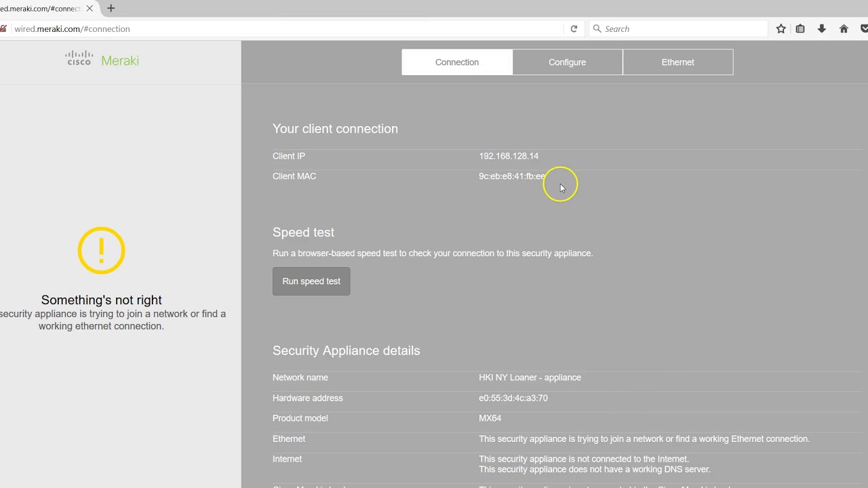Click the Product model label
This screenshot has height=488, width=868.
(x=300, y=418)
